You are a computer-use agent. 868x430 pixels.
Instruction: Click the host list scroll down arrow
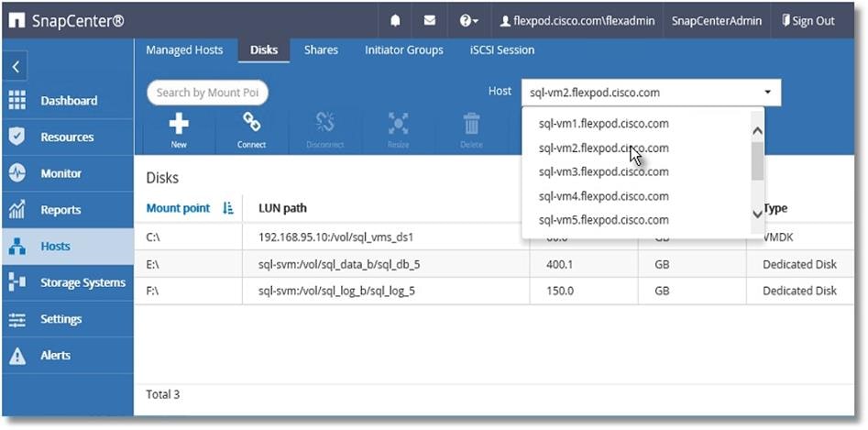click(758, 214)
